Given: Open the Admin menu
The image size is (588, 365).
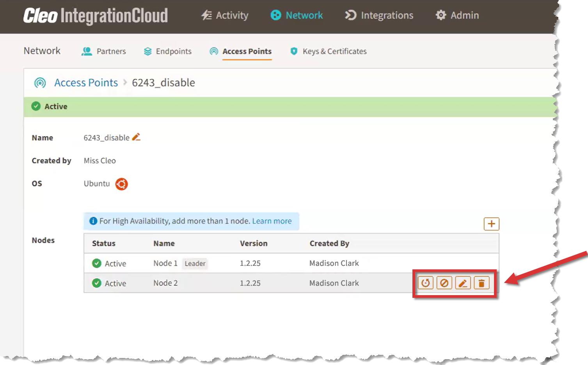Looking at the screenshot, I should [457, 15].
